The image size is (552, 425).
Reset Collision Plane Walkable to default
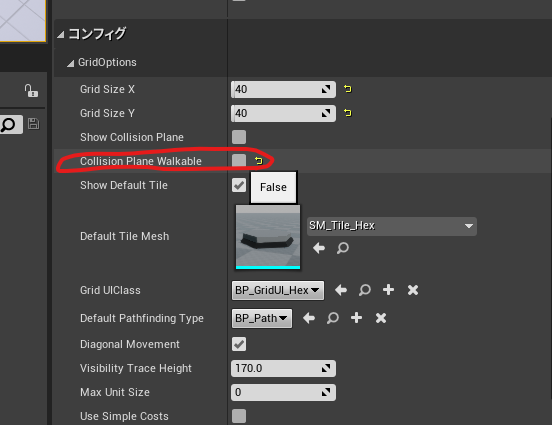click(x=259, y=161)
